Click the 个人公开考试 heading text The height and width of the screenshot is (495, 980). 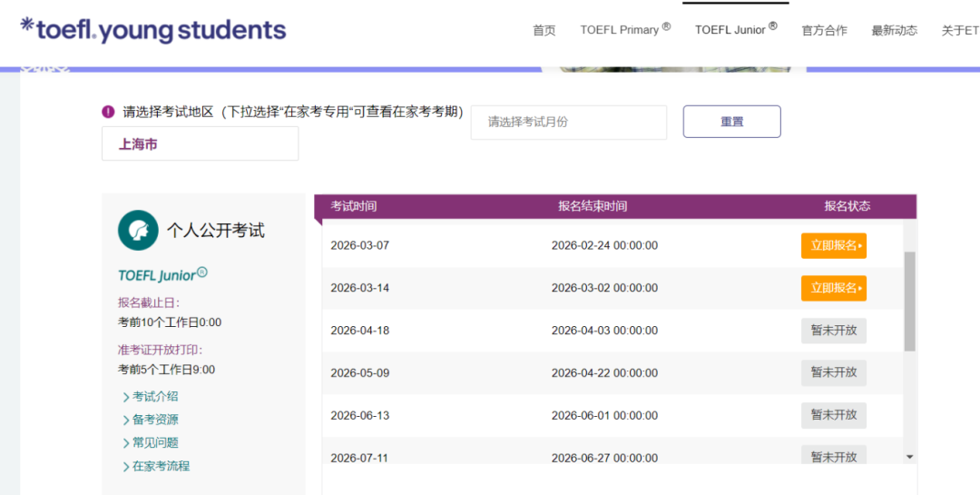click(216, 231)
